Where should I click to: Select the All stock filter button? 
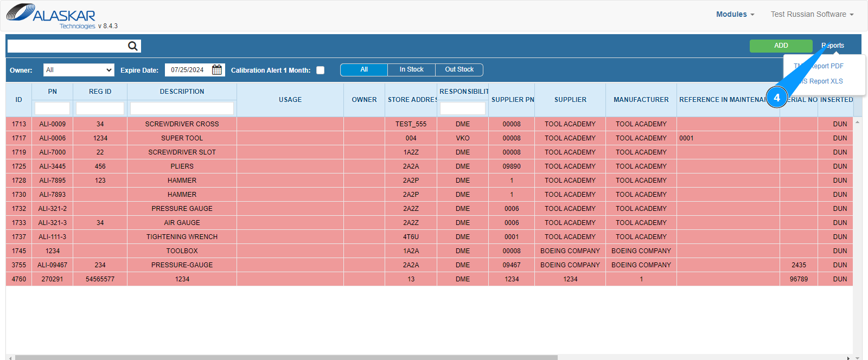[x=364, y=69]
